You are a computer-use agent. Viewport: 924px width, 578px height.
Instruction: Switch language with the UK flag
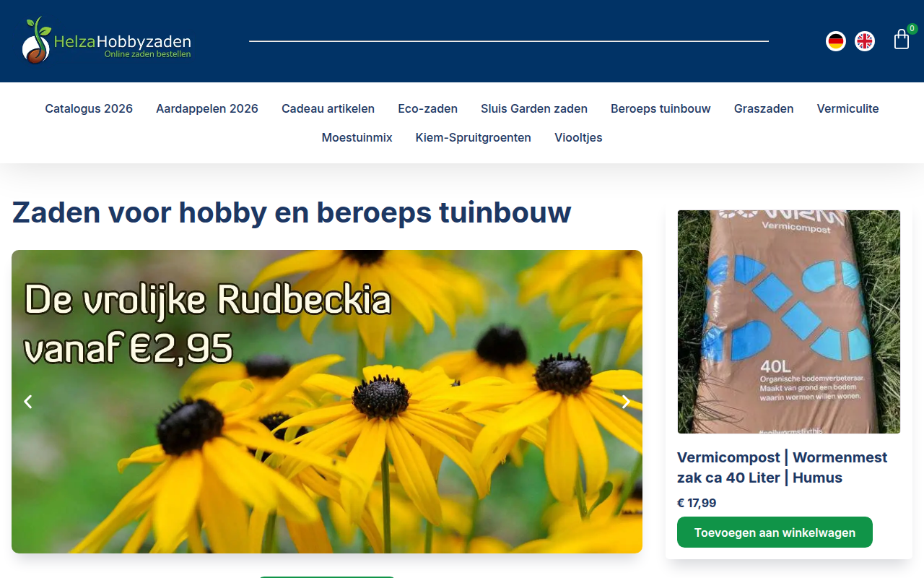click(865, 41)
